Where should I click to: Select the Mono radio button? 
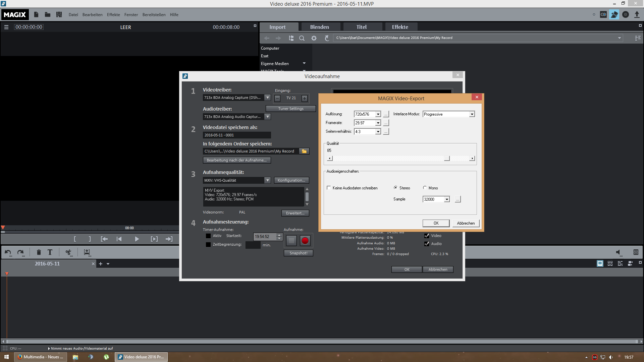[x=425, y=188]
